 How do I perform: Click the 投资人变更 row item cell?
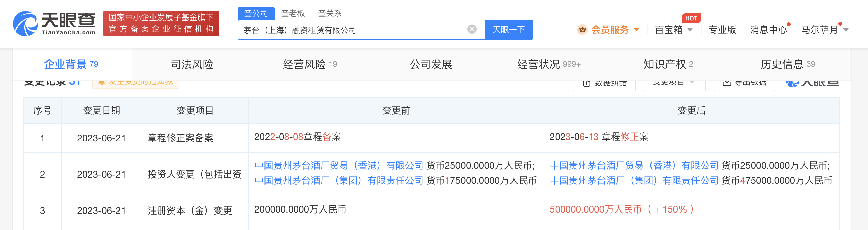point(195,174)
